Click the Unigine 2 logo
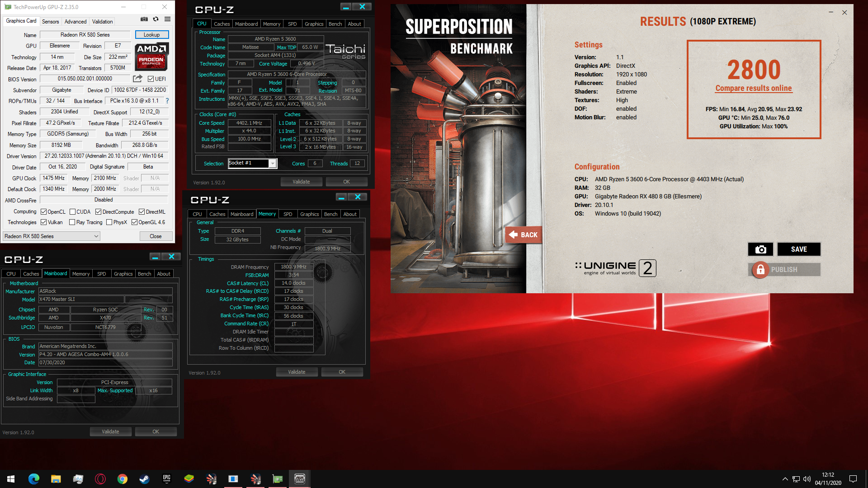 [615, 268]
